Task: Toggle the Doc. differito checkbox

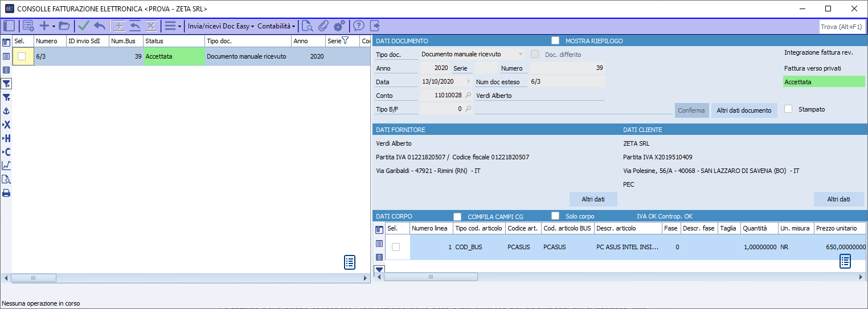Action: point(535,54)
